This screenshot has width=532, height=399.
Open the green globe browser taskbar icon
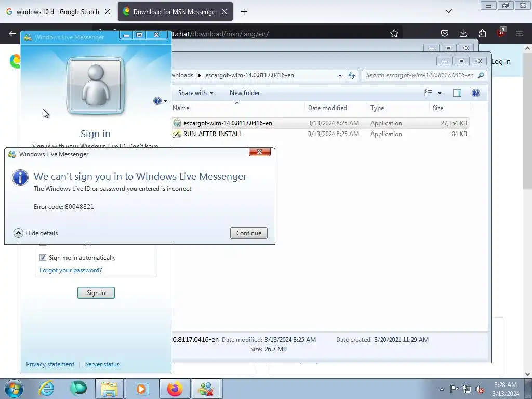click(78, 389)
